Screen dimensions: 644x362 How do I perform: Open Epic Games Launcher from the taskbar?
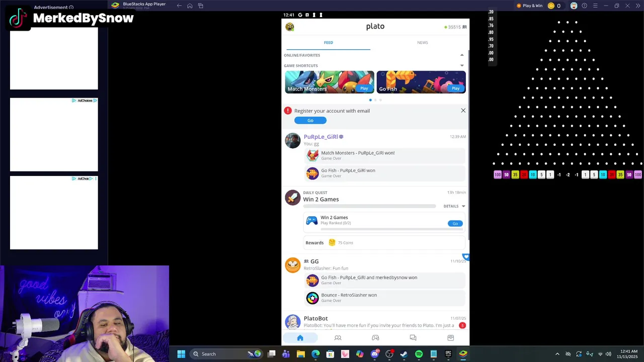pos(448,354)
